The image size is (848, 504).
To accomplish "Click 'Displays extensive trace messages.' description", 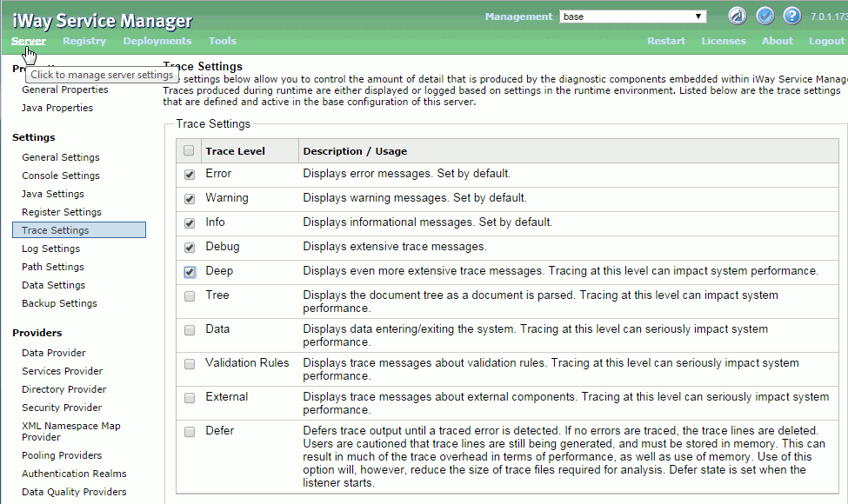I will point(395,246).
